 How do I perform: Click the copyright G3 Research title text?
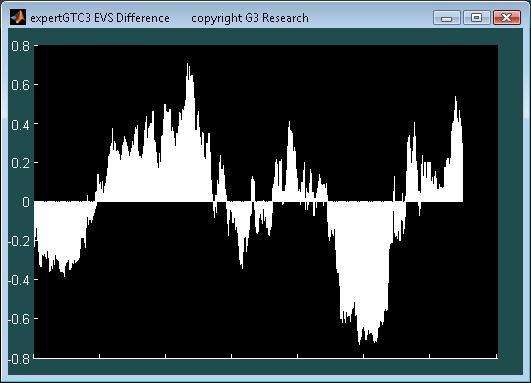tap(250, 18)
